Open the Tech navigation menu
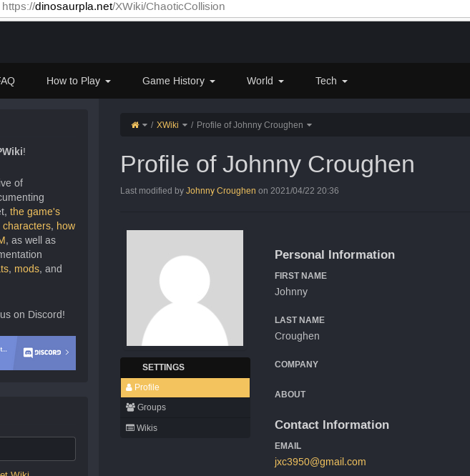Screen dimensions: 470x476 point(331,81)
